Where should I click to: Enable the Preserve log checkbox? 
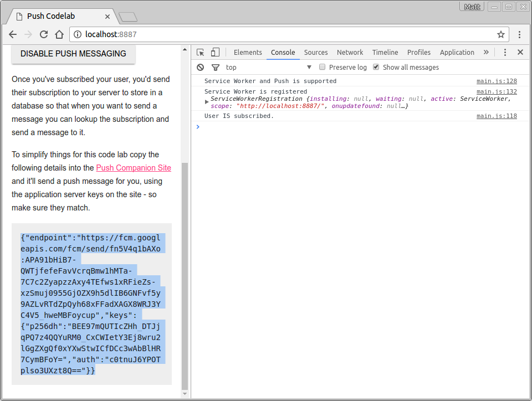[322, 67]
